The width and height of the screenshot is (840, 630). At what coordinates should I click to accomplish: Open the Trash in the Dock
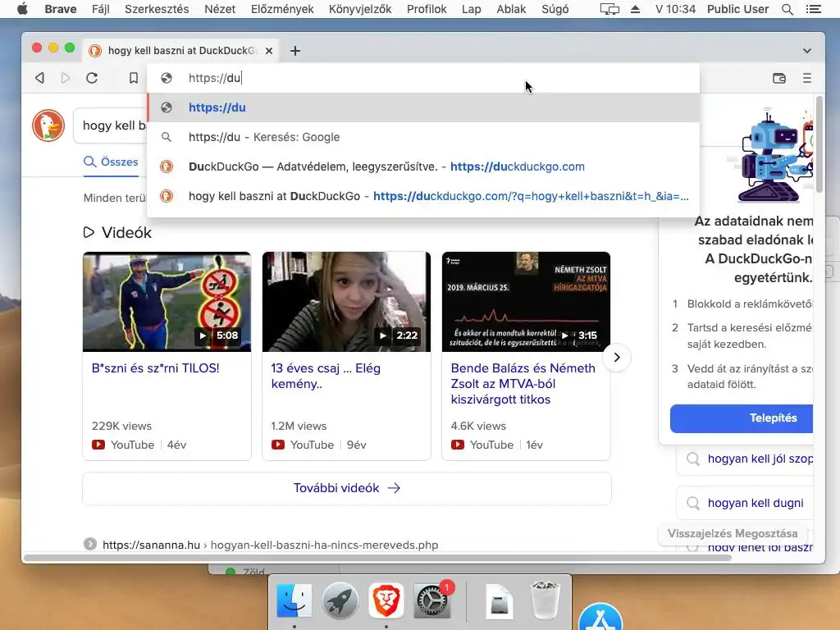point(545,600)
